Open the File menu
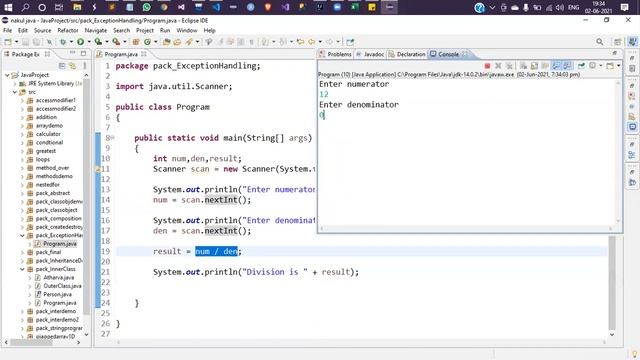 [7, 31]
